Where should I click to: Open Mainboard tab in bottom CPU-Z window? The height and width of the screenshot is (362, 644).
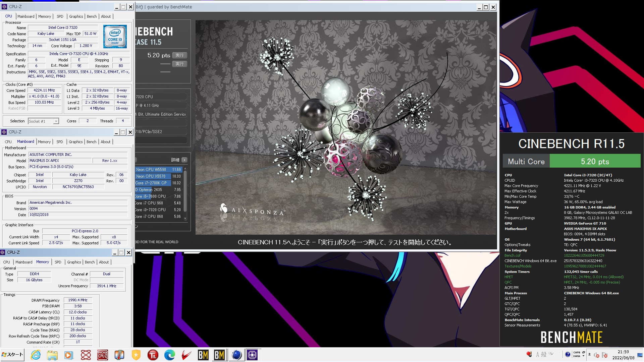click(x=24, y=262)
